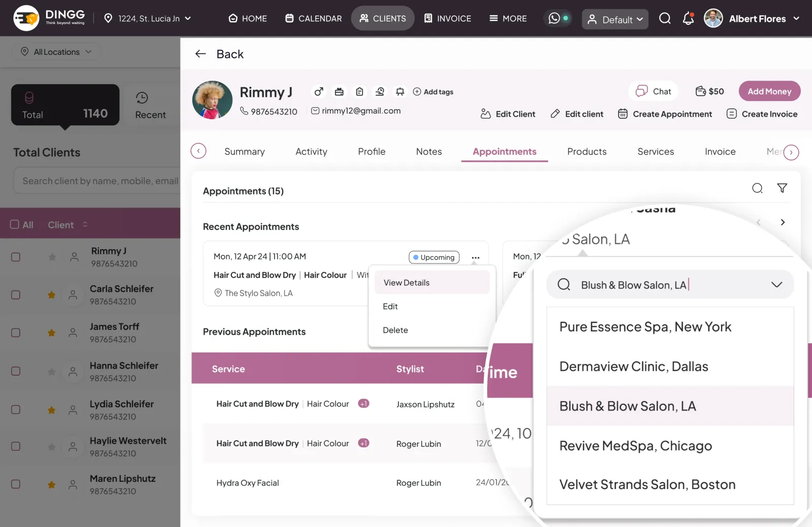Click Albert Flores profile avatar
The width and height of the screenshot is (812, 527).
click(x=713, y=18)
